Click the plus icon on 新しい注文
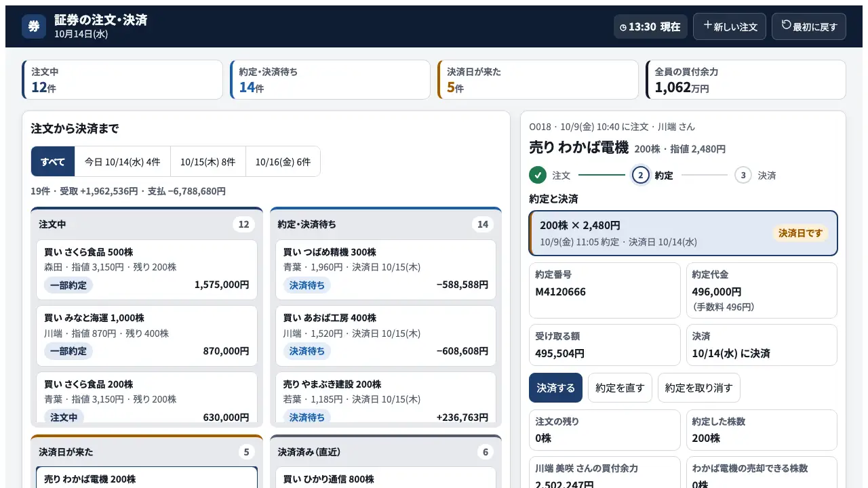The height and width of the screenshot is (488, 868). [707, 25]
